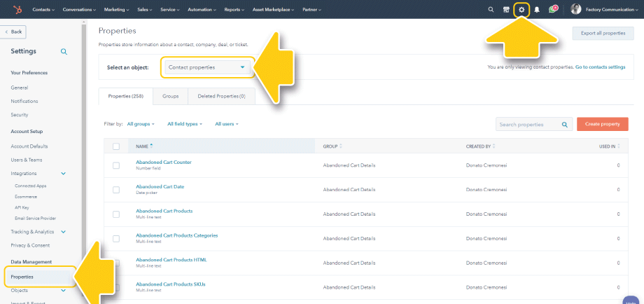Open the Factory Communication account menu
Screen dimensions: 644x304
[x=612, y=9]
